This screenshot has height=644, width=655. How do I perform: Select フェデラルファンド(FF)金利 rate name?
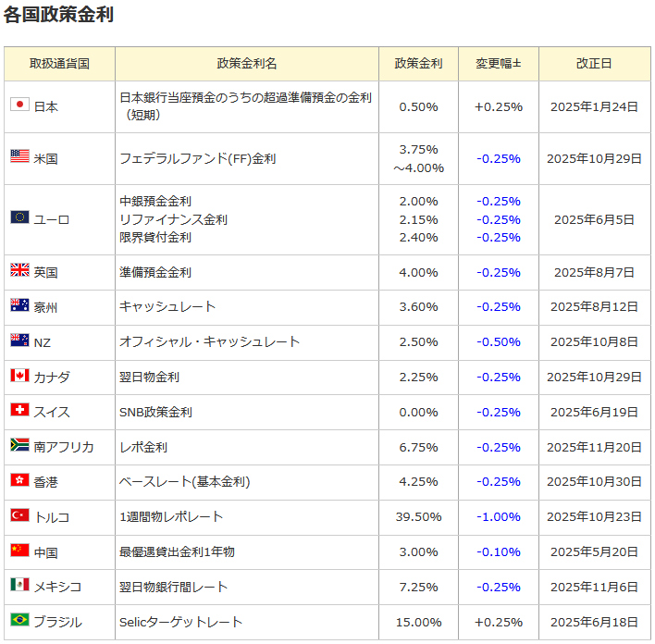pyautogui.click(x=197, y=158)
